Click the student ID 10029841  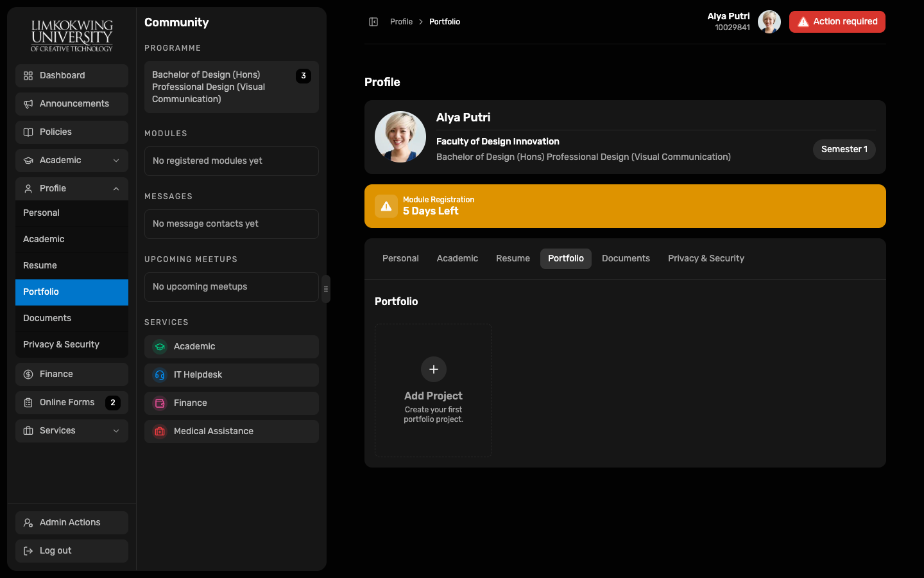point(732,28)
